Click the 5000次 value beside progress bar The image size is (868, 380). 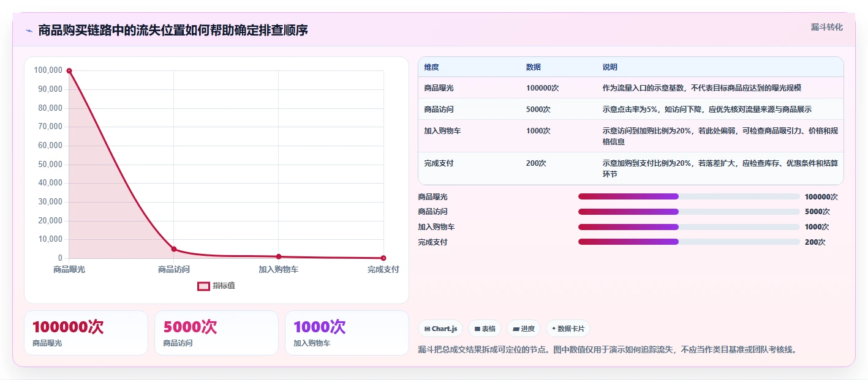tap(817, 212)
